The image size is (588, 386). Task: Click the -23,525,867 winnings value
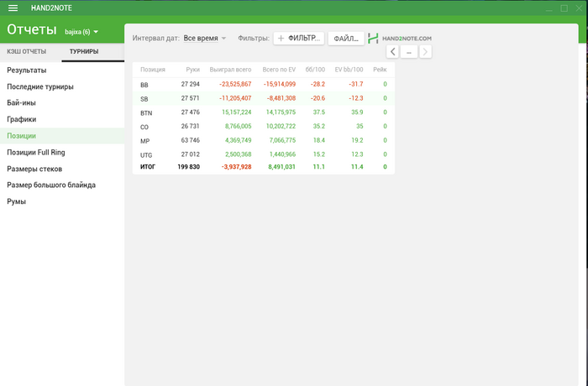(235, 84)
